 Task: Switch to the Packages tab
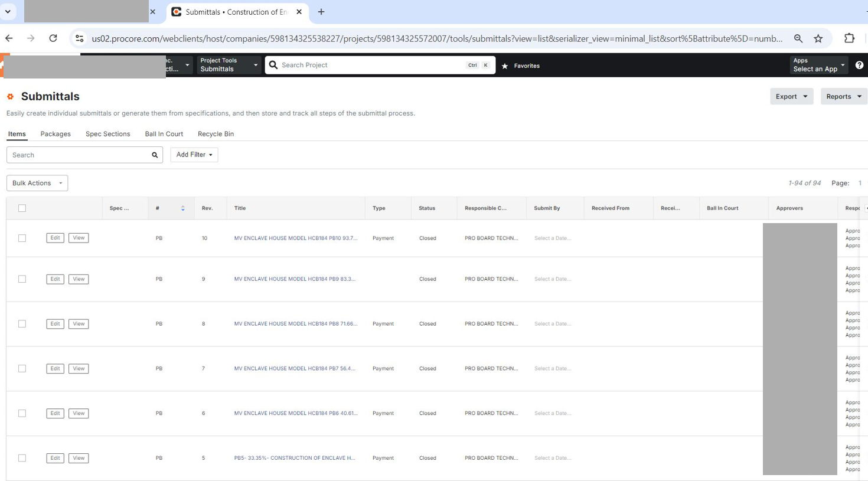coord(56,134)
